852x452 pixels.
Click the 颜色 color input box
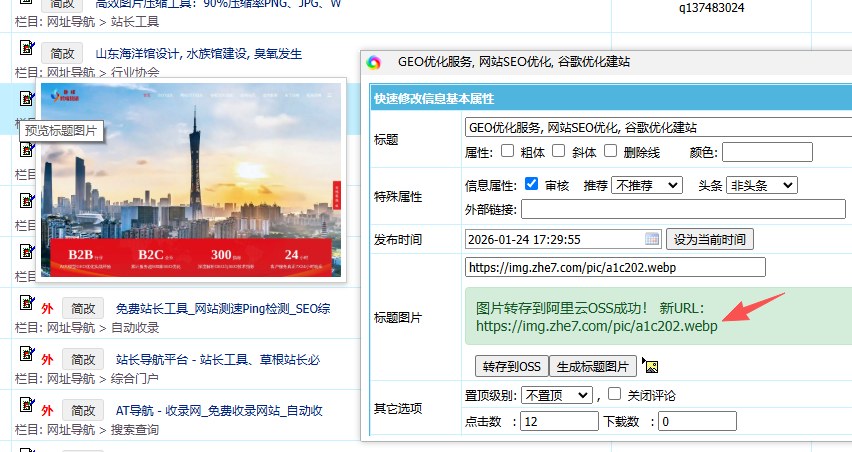(767, 152)
